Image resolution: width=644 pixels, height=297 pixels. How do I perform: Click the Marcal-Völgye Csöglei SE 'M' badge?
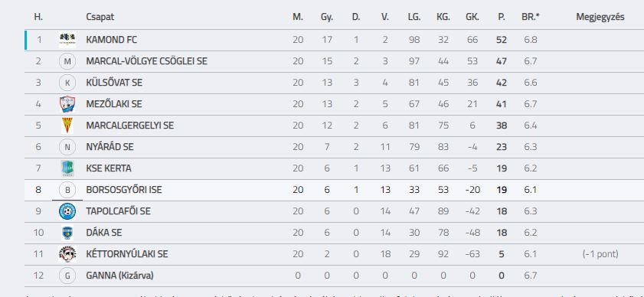coord(67,61)
